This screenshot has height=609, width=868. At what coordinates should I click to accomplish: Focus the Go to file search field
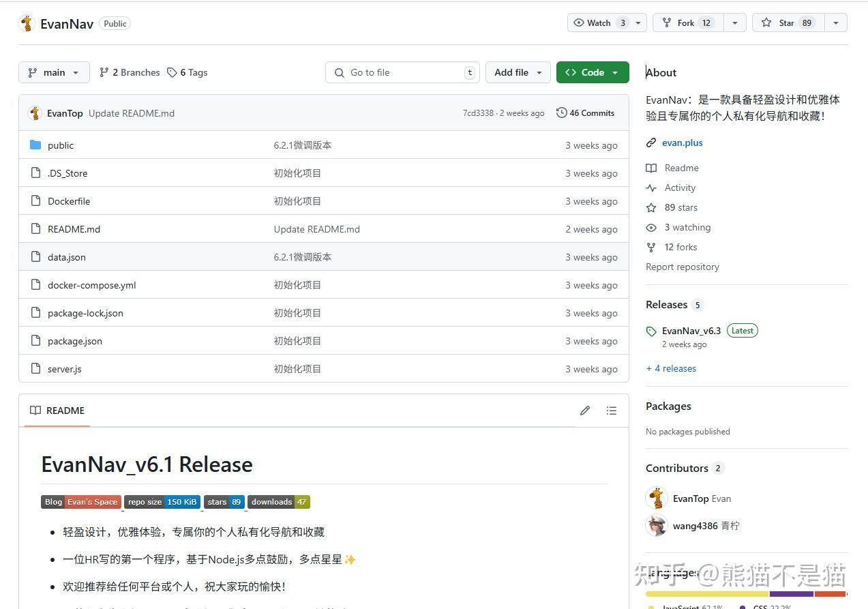tap(403, 72)
